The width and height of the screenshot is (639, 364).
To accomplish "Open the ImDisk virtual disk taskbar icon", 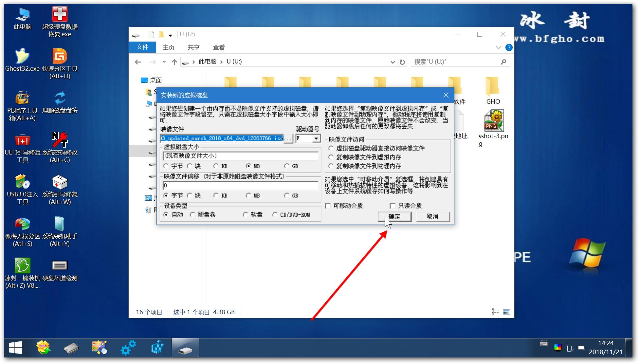I will coord(185,348).
